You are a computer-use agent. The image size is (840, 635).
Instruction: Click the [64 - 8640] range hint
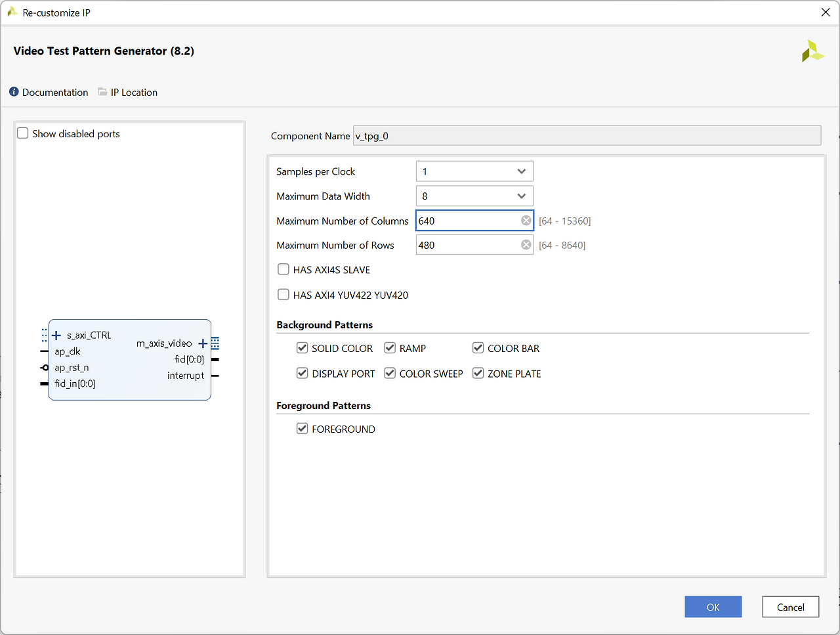pos(562,246)
